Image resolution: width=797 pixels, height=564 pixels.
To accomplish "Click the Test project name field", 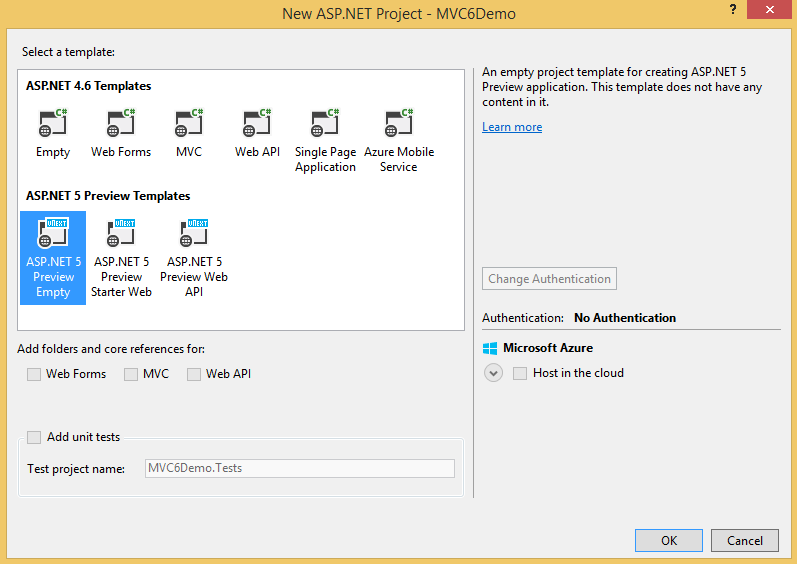I will (x=299, y=468).
